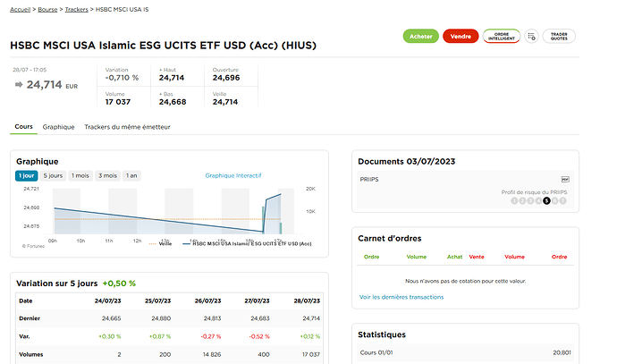Open Voir les dernières transactions link
Viewport: 617px width, 364px height.
pos(401,297)
